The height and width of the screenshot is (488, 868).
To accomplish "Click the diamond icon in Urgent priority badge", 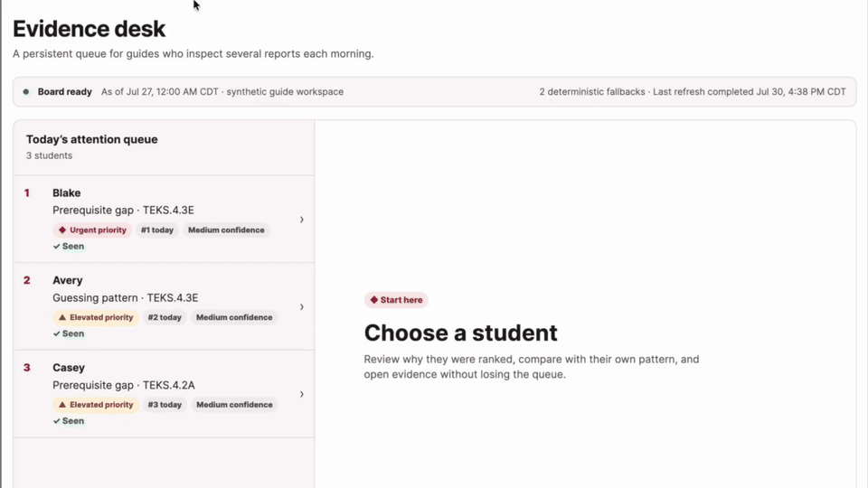I will tap(62, 230).
